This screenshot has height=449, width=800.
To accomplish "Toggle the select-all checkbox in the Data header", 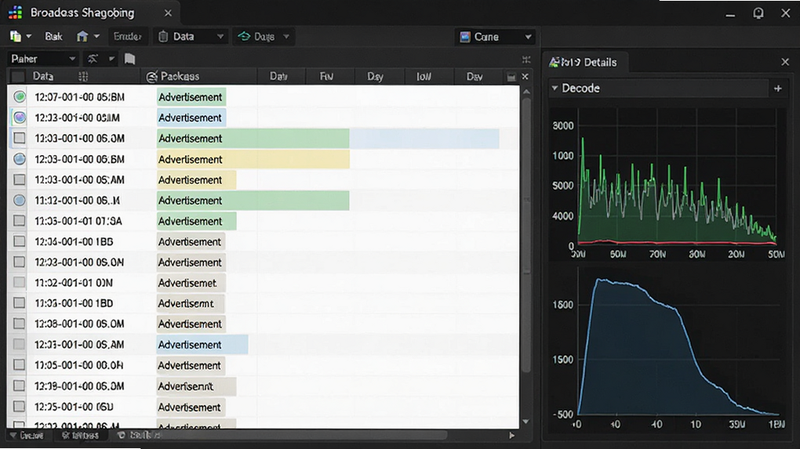I will [18, 77].
